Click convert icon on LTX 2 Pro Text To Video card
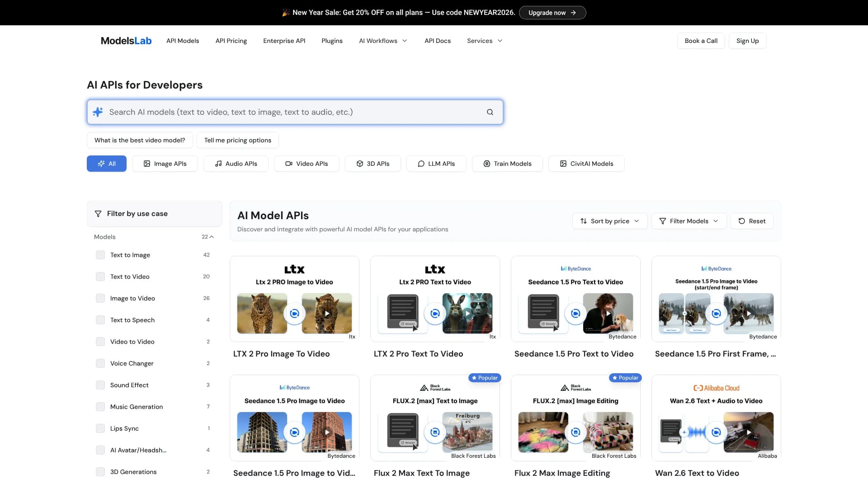 tap(435, 313)
